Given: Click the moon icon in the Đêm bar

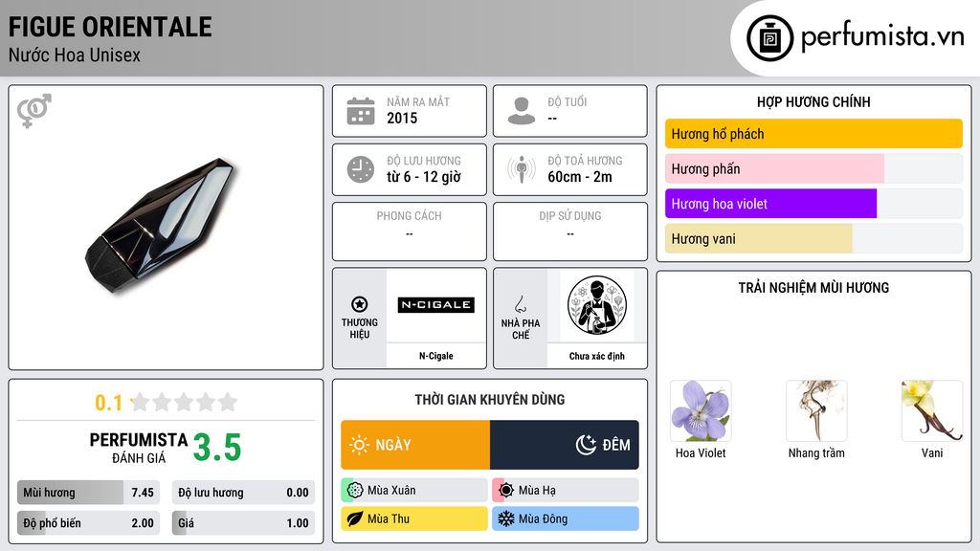Looking at the screenshot, I should pyautogui.click(x=586, y=445).
